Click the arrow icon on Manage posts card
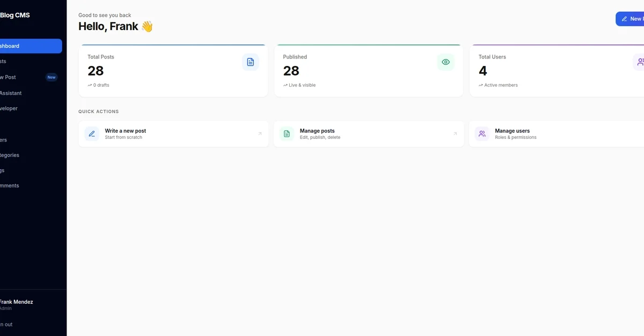The height and width of the screenshot is (336, 644). pos(455,134)
